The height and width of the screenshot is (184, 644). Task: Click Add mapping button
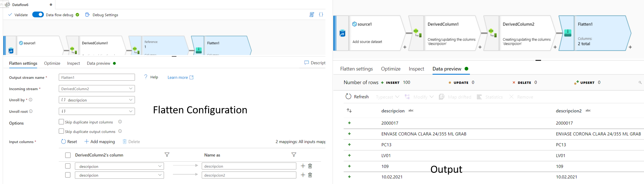click(100, 142)
